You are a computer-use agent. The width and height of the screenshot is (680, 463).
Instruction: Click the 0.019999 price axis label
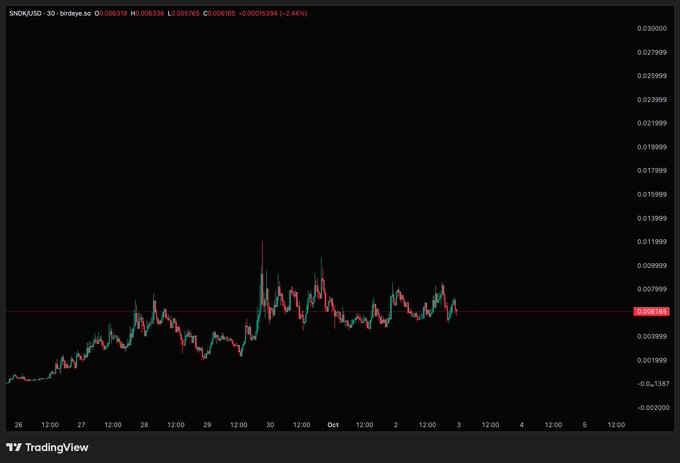652,147
